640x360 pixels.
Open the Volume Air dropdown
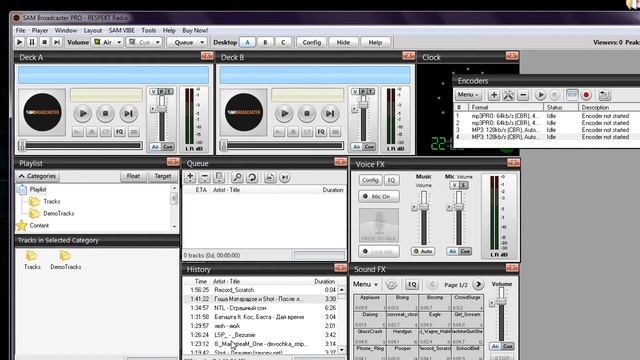[x=119, y=42]
